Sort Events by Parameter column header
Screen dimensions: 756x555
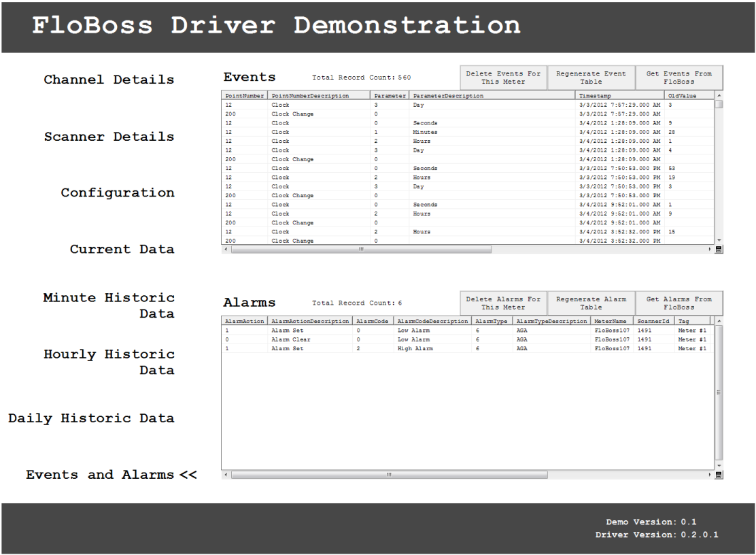pyautogui.click(x=390, y=95)
